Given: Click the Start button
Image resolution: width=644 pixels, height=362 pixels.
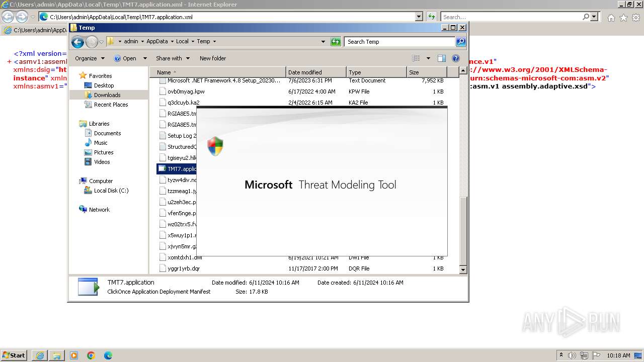Looking at the screenshot, I should click(x=14, y=355).
